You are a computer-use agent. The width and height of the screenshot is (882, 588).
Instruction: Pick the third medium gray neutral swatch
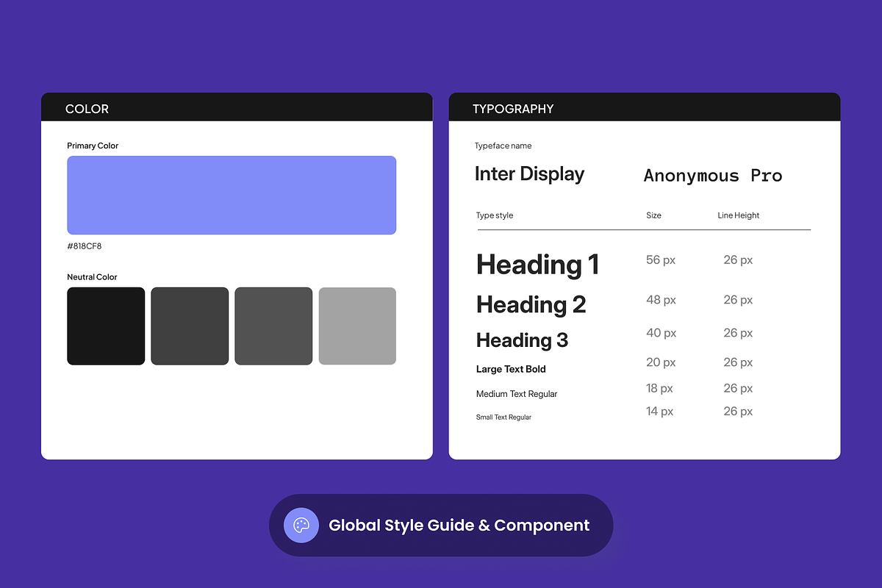(x=273, y=326)
